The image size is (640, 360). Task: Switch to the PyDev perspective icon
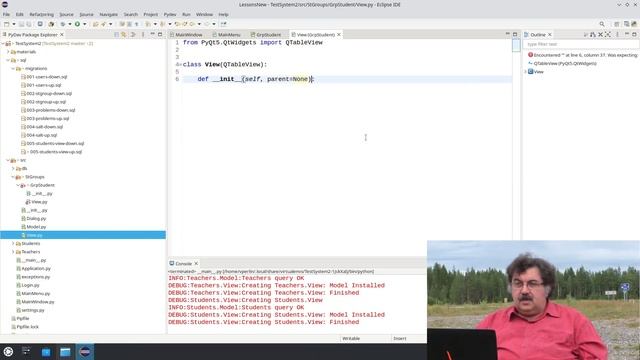coord(634,24)
